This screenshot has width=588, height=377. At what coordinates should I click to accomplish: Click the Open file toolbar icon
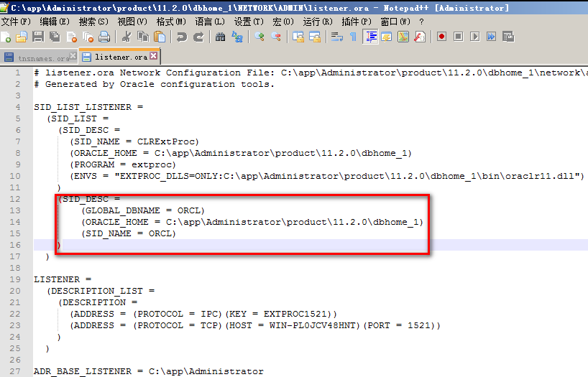22,37
